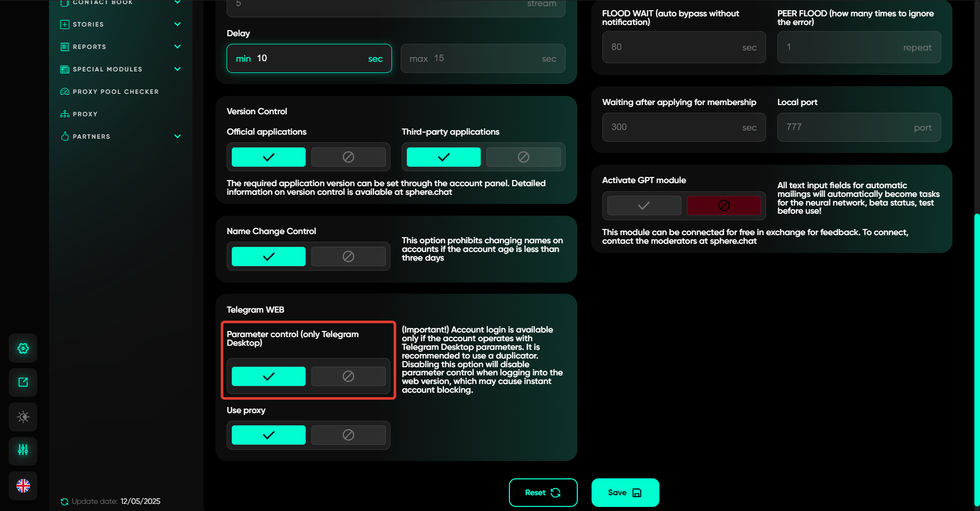Expand the Special Modules chevron
Viewport: 980px width, 511px height.
pos(177,69)
